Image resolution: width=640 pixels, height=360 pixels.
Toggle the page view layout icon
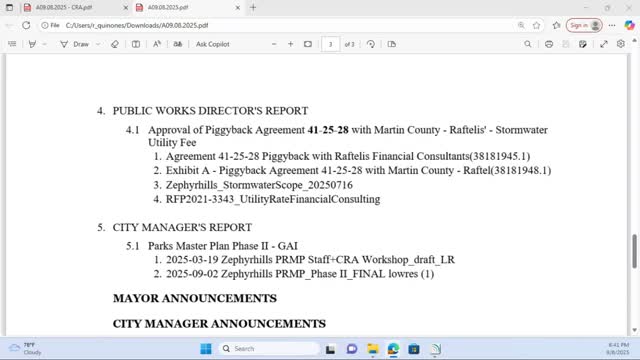pyautogui.click(x=136, y=44)
